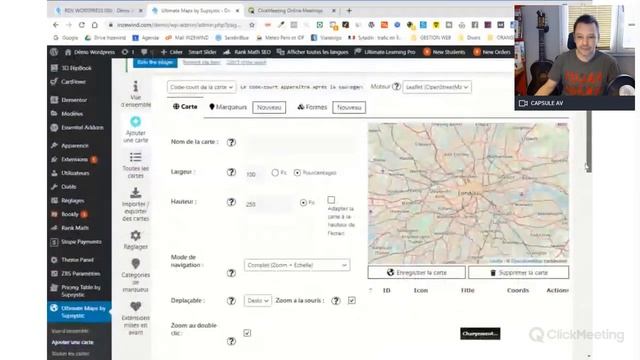This screenshot has height=360, width=640.
Task: Click the Largeur value field
Action: click(x=255, y=173)
